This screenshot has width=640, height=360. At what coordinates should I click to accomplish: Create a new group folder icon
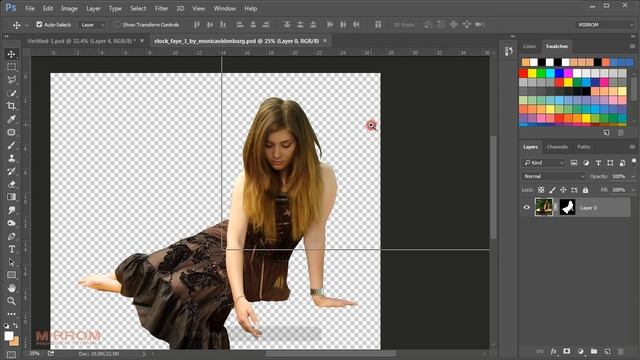tap(594, 351)
